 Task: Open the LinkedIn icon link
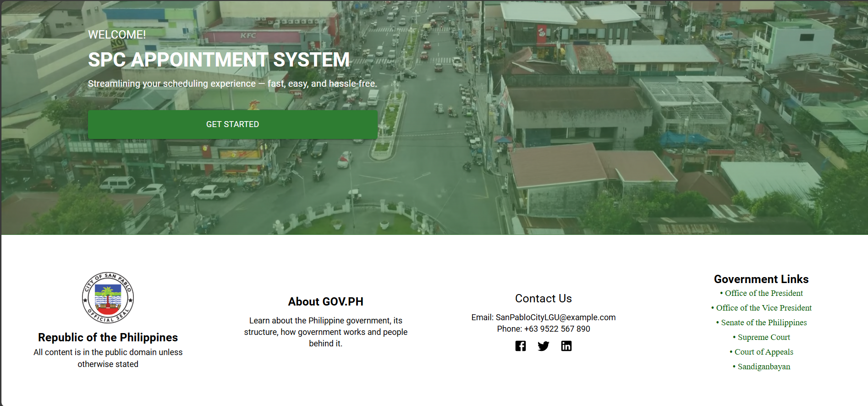pos(566,346)
